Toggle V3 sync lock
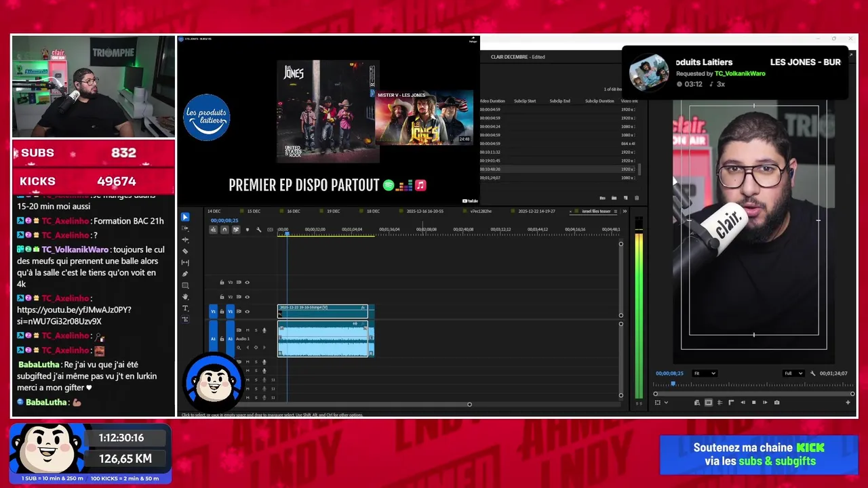 pos(239,283)
